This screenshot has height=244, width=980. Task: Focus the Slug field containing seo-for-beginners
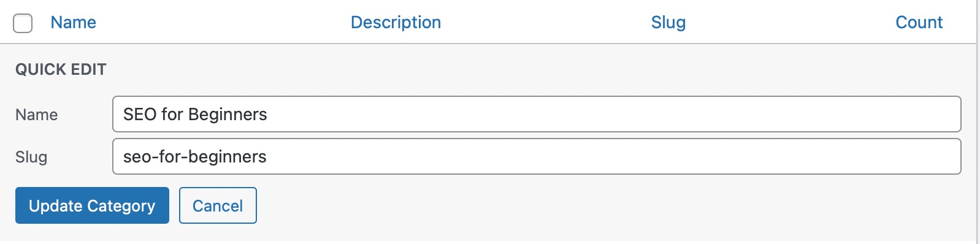(537, 156)
